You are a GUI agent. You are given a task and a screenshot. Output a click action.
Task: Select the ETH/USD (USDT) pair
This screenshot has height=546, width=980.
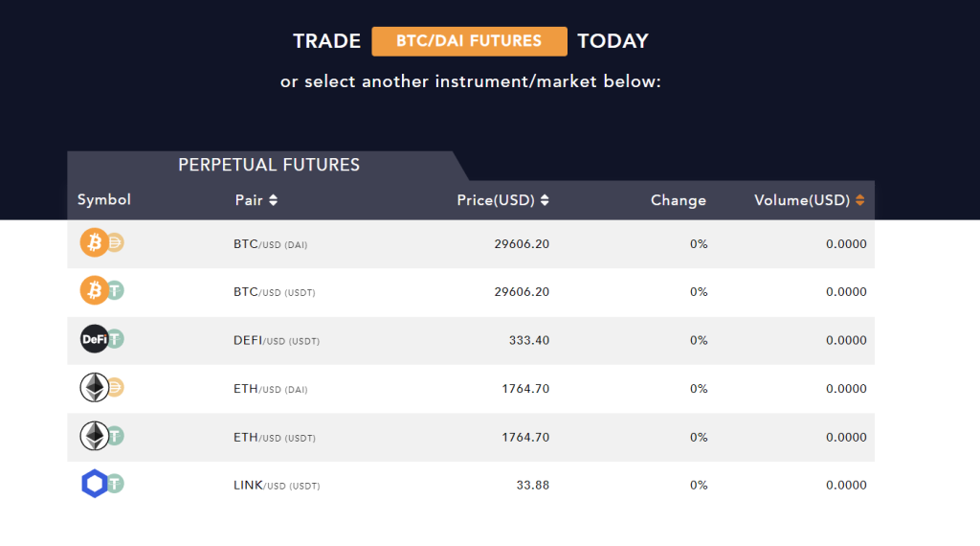tap(274, 438)
